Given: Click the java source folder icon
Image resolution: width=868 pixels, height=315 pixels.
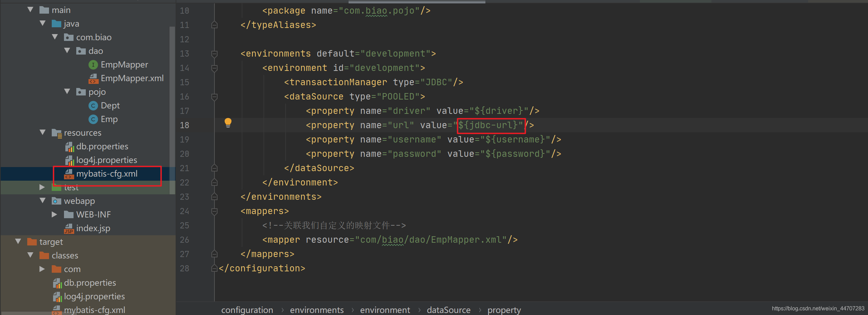Looking at the screenshot, I should click(57, 24).
